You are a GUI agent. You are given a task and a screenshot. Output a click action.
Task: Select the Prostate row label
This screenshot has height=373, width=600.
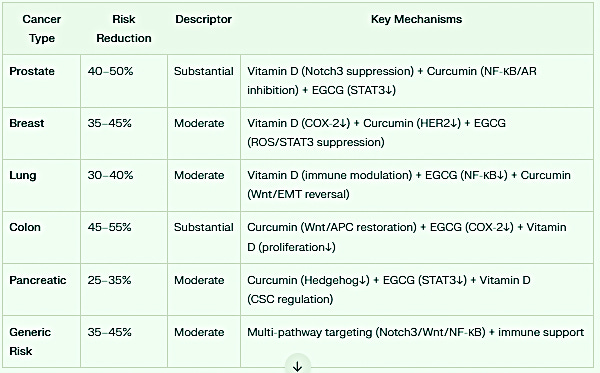click(32, 71)
